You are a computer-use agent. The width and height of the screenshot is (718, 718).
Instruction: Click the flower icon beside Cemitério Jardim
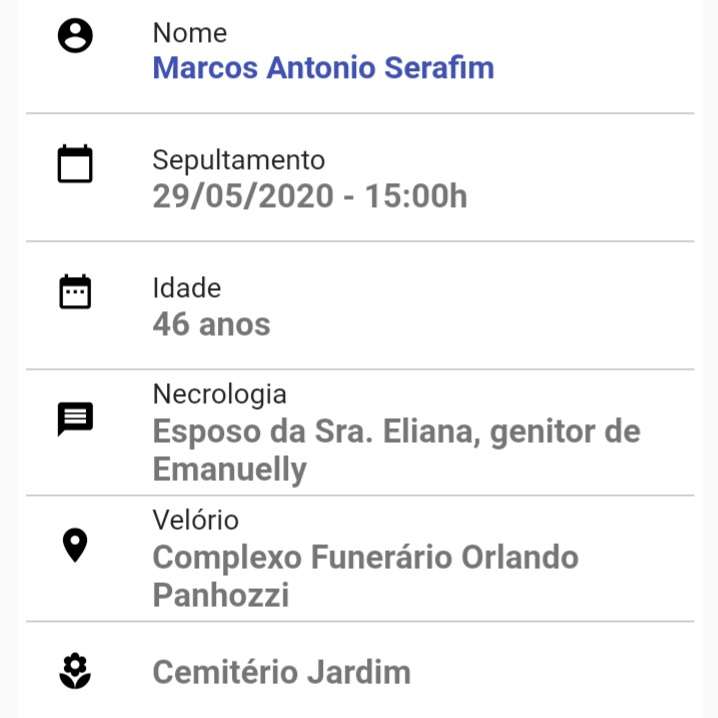[75, 671]
